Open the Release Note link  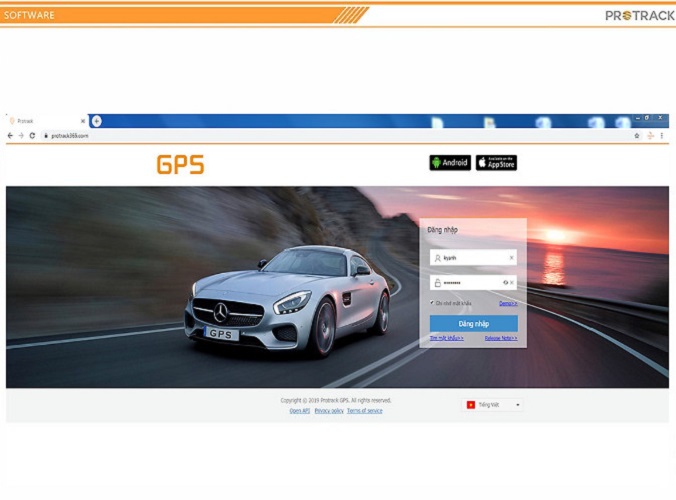pos(500,338)
